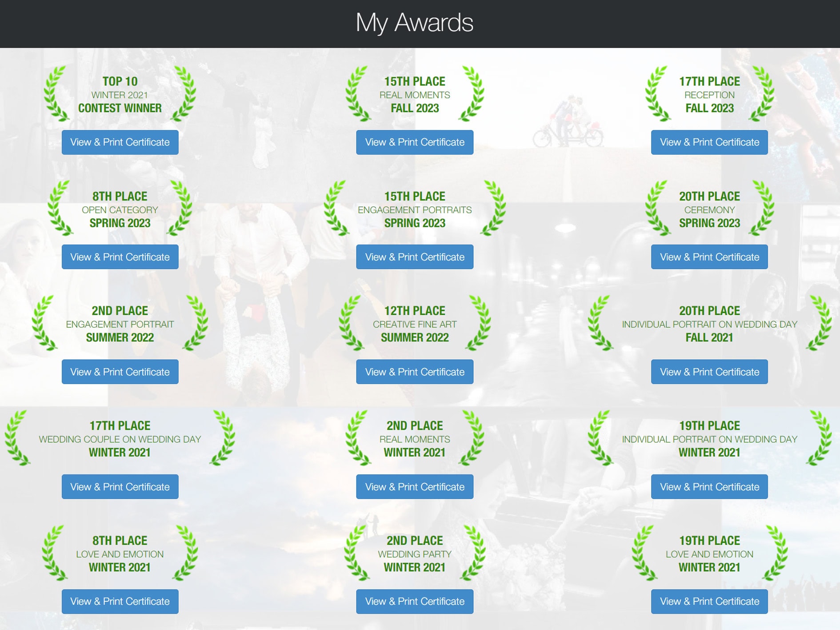Screen dimensions: 840x630
Task: Print certificate for 20th Place Ceremony Spring 2023
Action: click(709, 257)
